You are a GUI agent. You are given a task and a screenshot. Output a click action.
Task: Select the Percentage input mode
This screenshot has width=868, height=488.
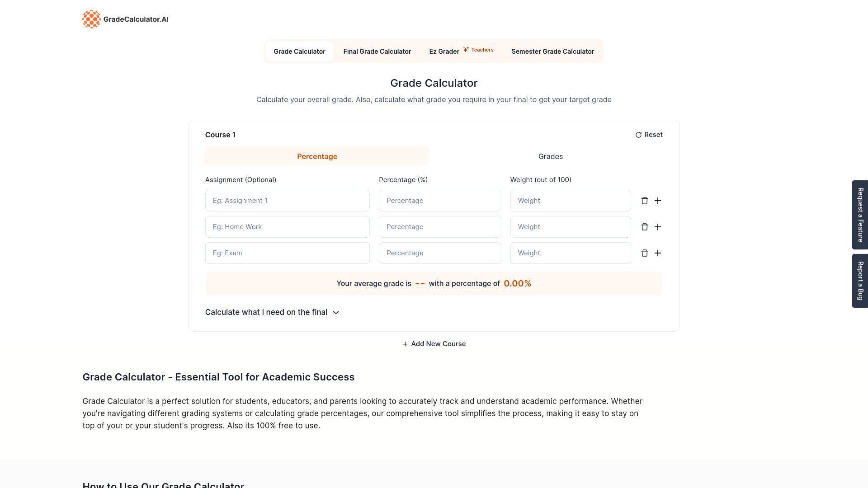click(317, 156)
